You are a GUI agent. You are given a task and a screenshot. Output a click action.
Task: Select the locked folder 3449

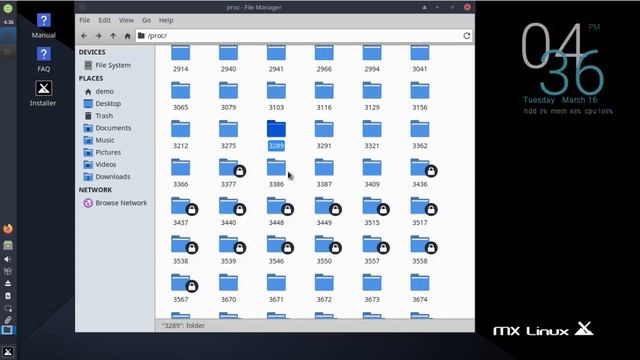[326, 211]
